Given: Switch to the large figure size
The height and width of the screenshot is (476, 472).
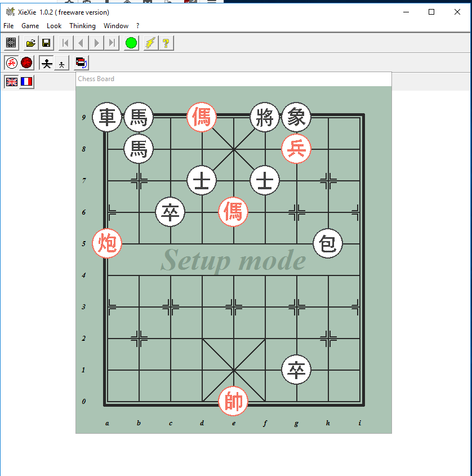Looking at the screenshot, I should click(x=46, y=63).
